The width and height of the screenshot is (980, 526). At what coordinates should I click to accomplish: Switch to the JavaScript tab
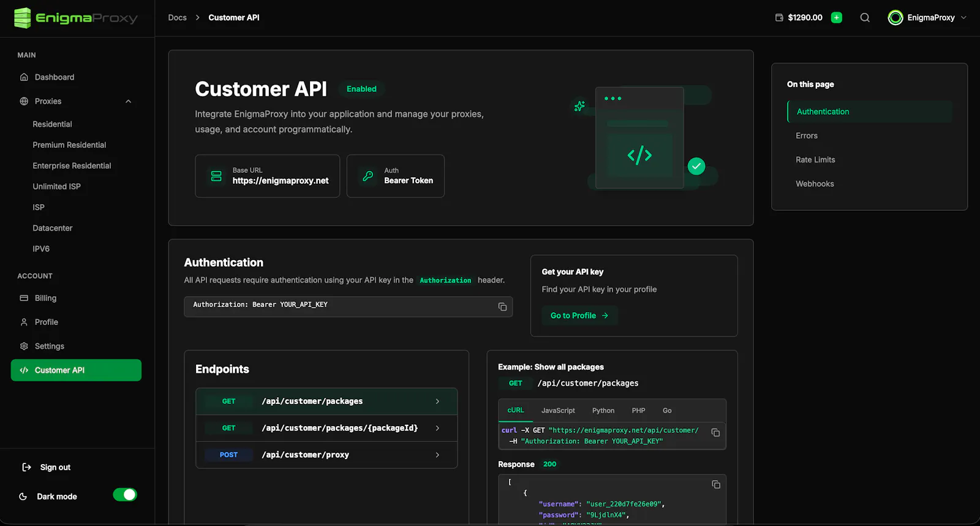click(558, 411)
